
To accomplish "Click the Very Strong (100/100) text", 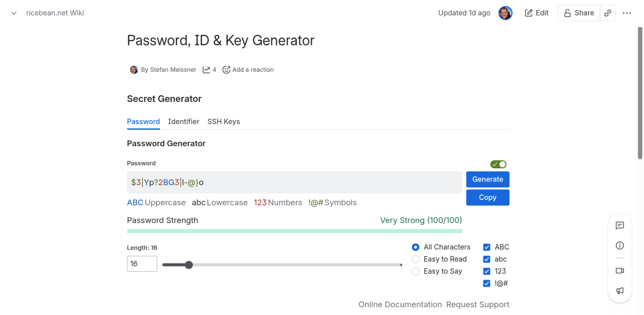I will [421, 220].
